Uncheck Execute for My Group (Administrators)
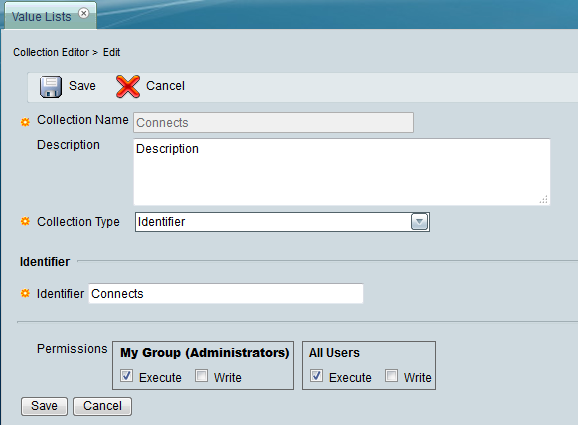The image size is (578, 425). 126,376
